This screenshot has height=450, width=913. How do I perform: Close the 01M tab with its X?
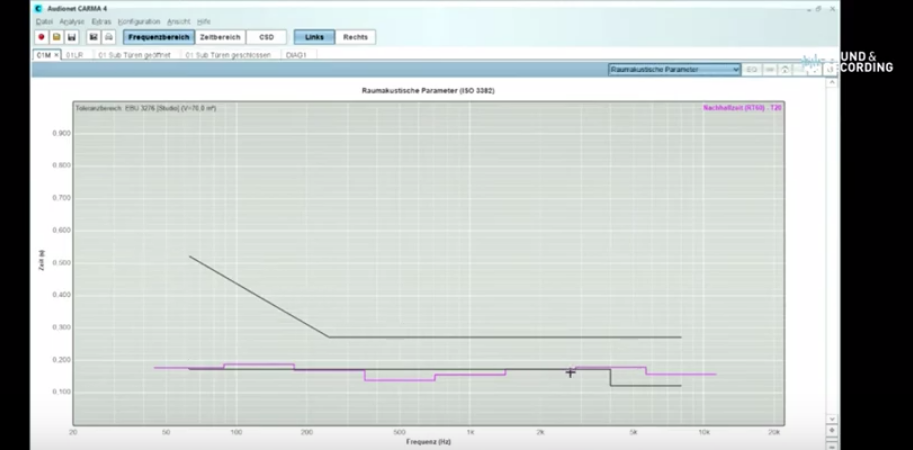pyautogui.click(x=56, y=55)
